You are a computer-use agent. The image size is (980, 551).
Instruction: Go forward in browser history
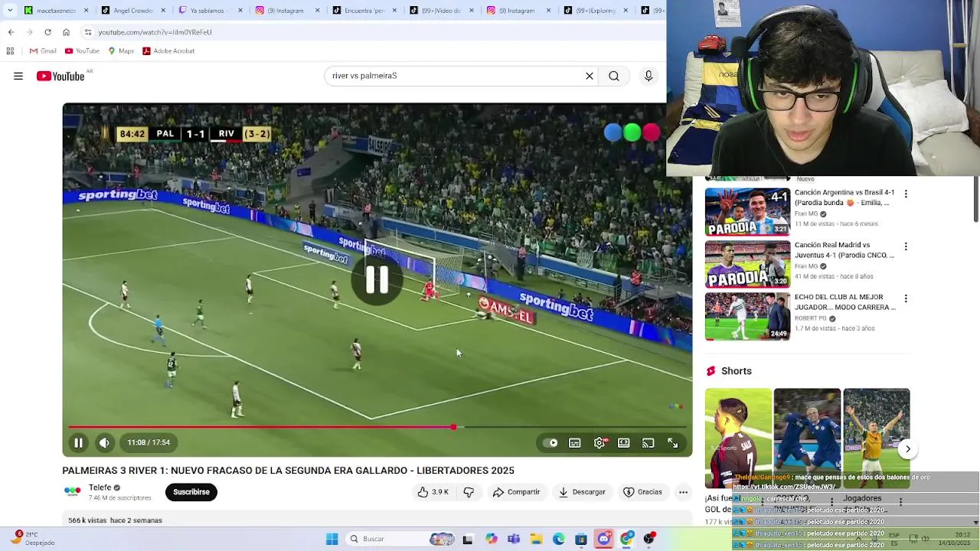(29, 32)
